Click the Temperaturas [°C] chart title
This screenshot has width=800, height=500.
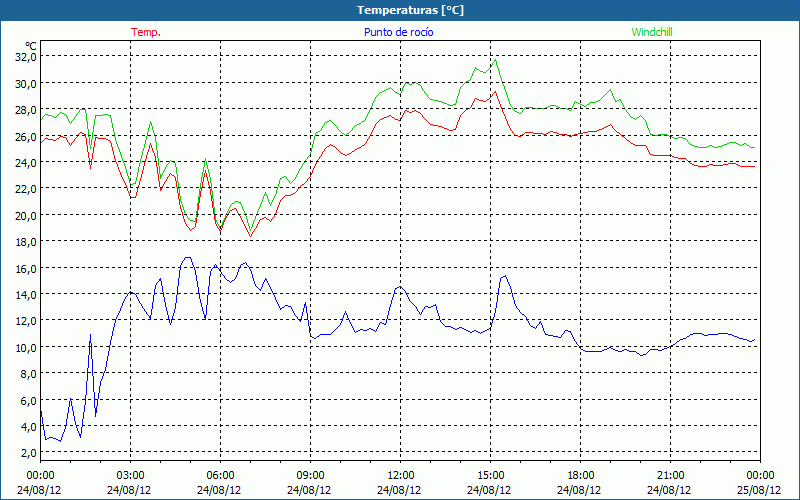click(410, 10)
